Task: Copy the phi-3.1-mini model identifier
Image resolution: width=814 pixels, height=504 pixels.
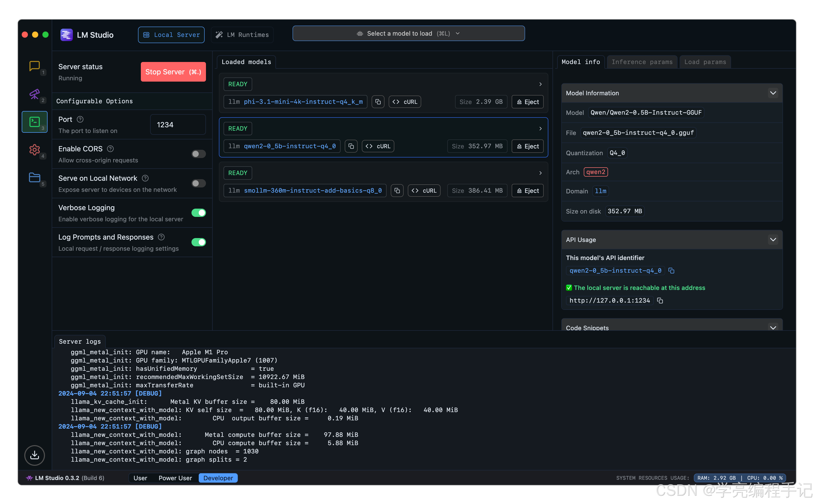Action: click(378, 102)
